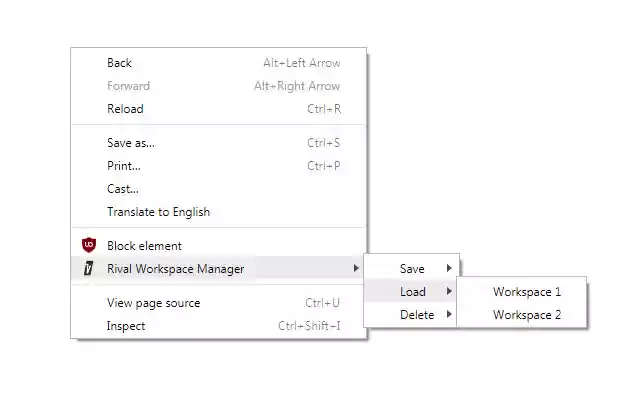Click the Ctrl+U shortcut label
The height and width of the screenshot is (400, 640).
(x=322, y=303)
